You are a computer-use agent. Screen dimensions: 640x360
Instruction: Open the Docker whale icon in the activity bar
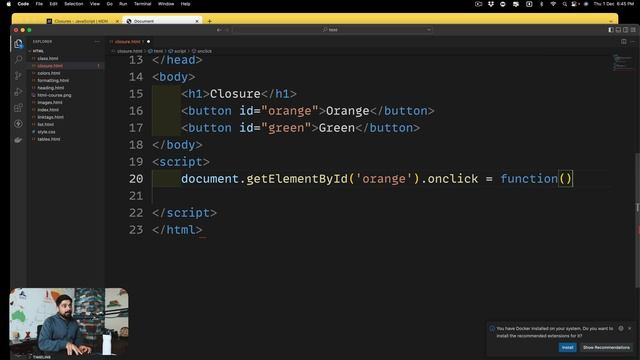click(x=18, y=140)
